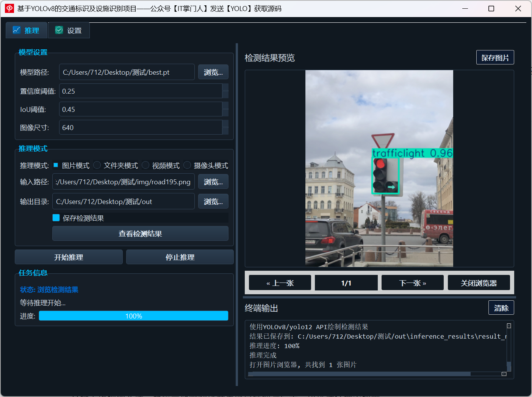Clear the terminal output with 清除
Image resolution: width=532 pixels, height=397 pixels.
point(501,308)
